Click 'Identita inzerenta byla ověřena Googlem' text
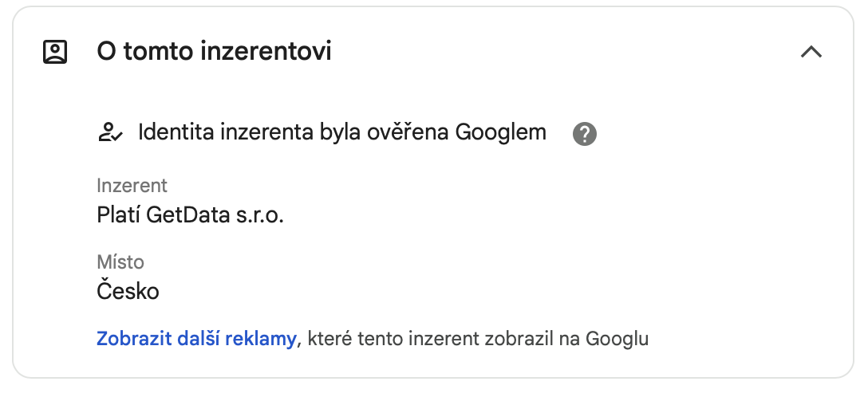Viewport: 868px width, 397px height. click(342, 132)
